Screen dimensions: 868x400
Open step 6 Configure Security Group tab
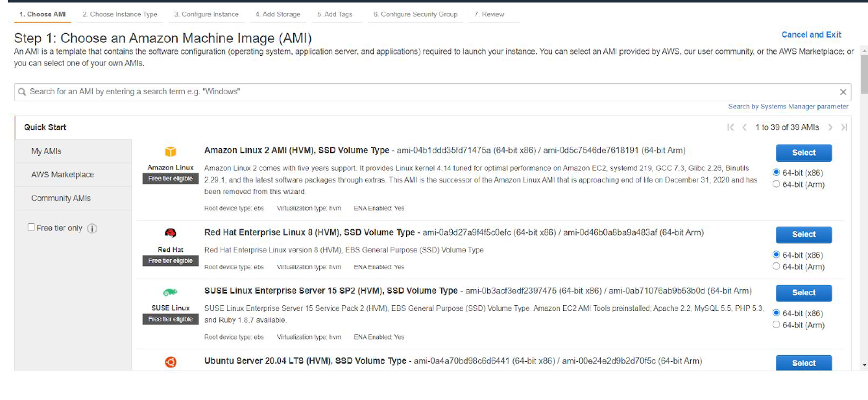415,14
